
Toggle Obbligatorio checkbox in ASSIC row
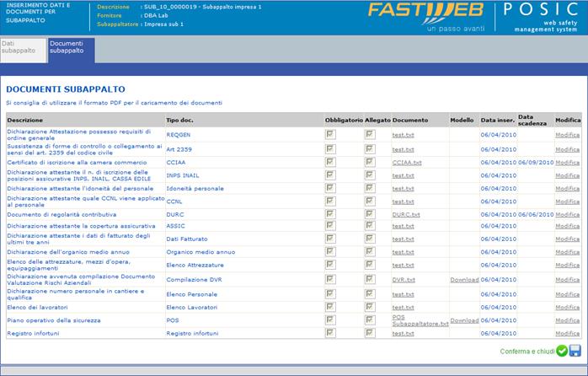click(x=330, y=226)
